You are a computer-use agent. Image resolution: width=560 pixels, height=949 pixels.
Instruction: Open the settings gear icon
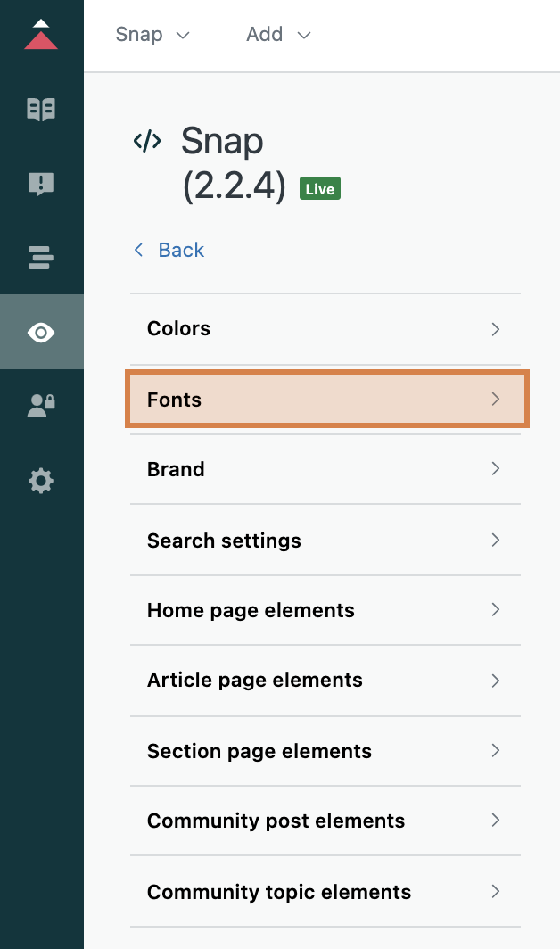(41, 482)
